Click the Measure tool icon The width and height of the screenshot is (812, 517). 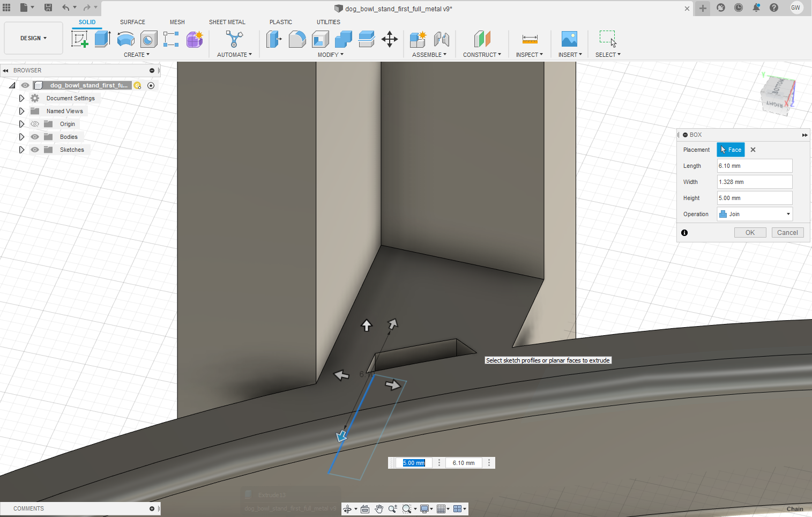click(x=530, y=39)
